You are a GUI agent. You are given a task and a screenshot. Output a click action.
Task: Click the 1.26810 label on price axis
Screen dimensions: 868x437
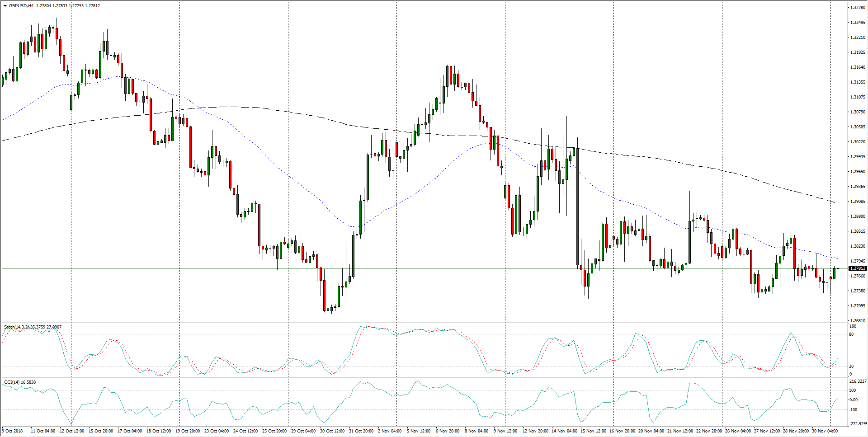[x=858, y=321]
